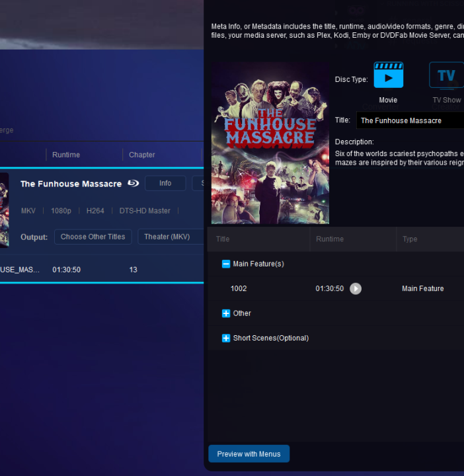This screenshot has height=476, width=464.
Task: Click the small poster thumbnail in task list
Action: (4, 210)
